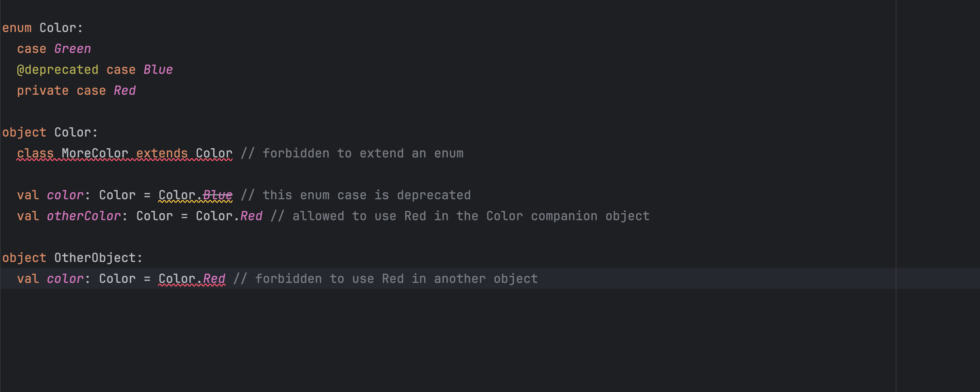Click the red-underlined Color.Red in OtherObject

coord(192,279)
